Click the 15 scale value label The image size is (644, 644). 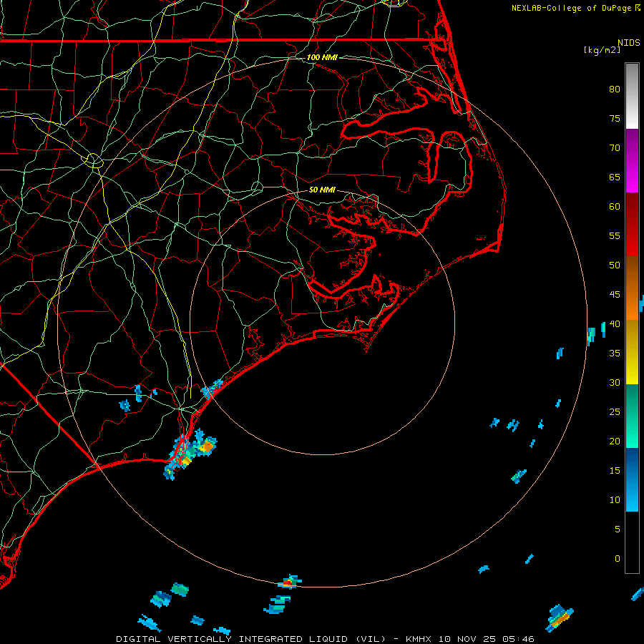pyautogui.click(x=615, y=470)
